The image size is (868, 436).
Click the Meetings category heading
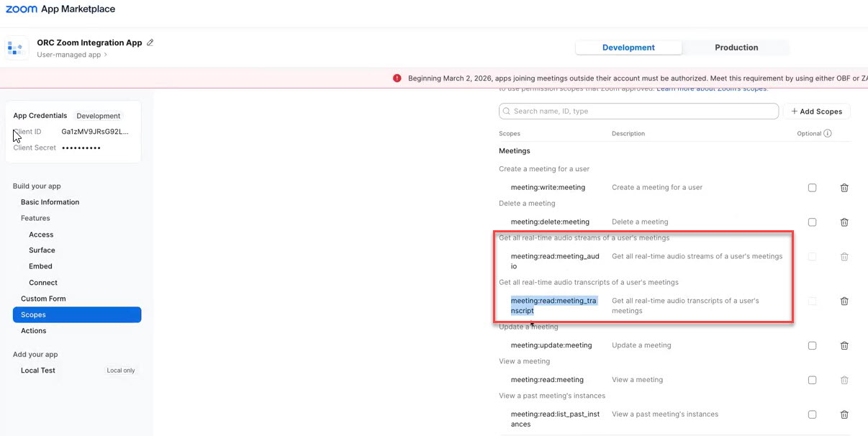(x=514, y=151)
